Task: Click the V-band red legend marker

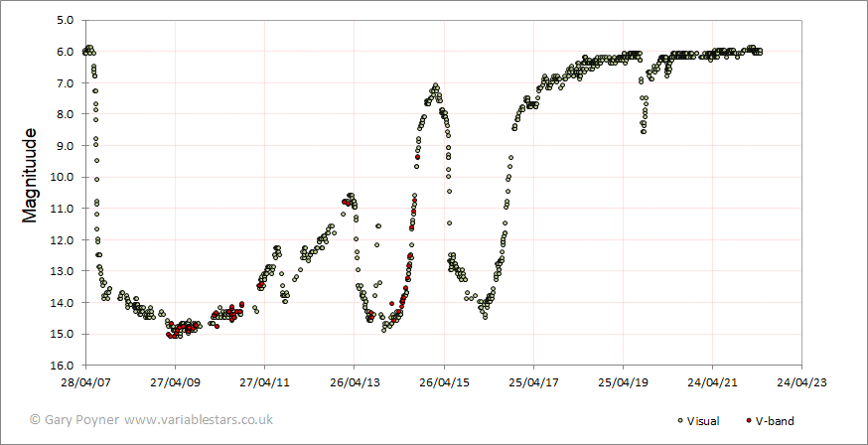Action: click(x=749, y=421)
